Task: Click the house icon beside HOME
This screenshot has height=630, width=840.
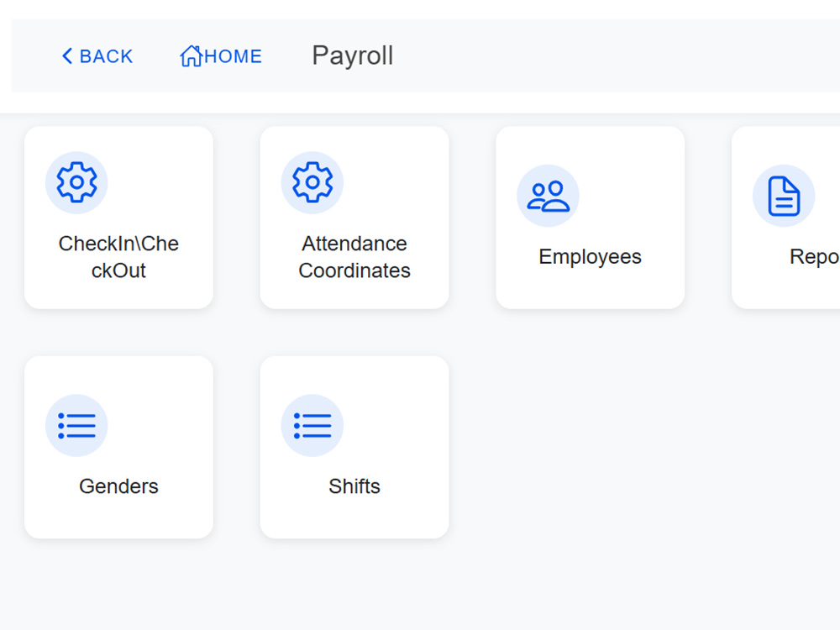Action: (191, 55)
